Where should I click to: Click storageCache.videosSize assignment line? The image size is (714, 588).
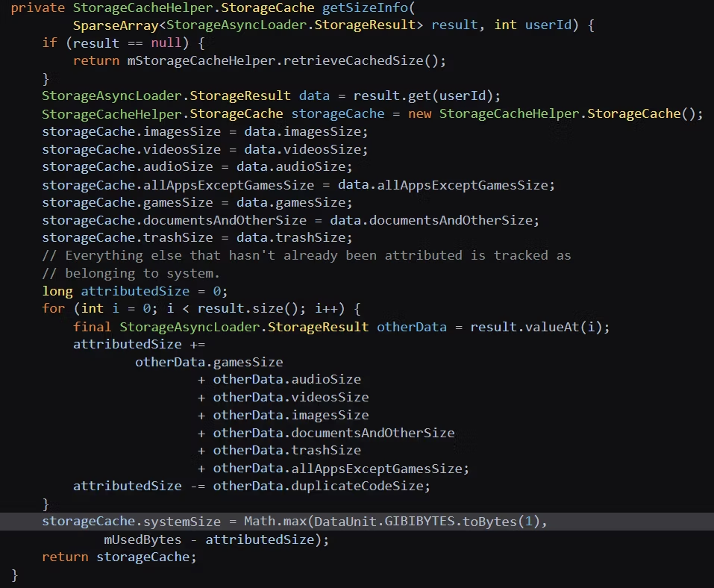pyautogui.click(x=205, y=149)
